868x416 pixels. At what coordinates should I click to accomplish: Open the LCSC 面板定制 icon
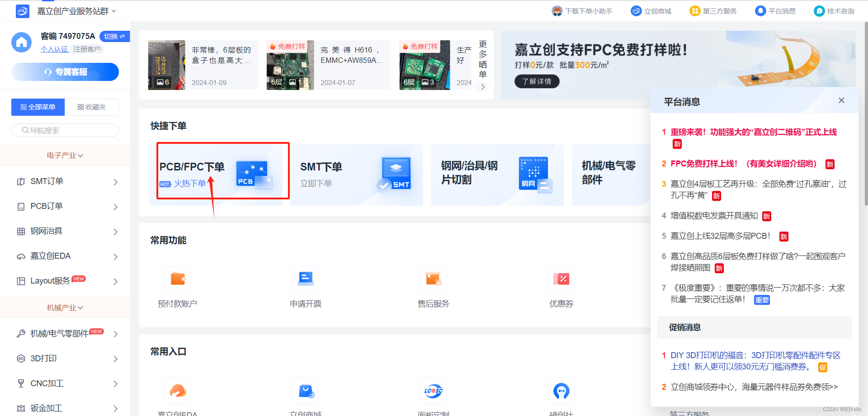434,390
